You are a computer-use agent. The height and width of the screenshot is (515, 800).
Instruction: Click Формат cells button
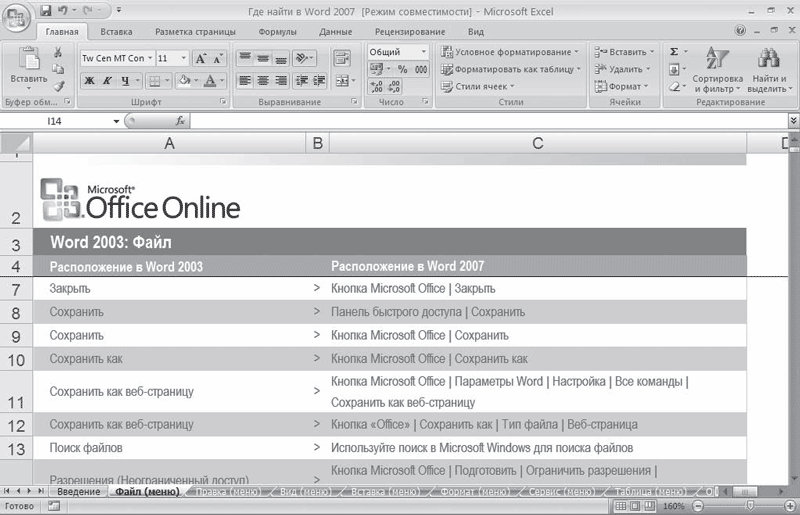[621, 86]
